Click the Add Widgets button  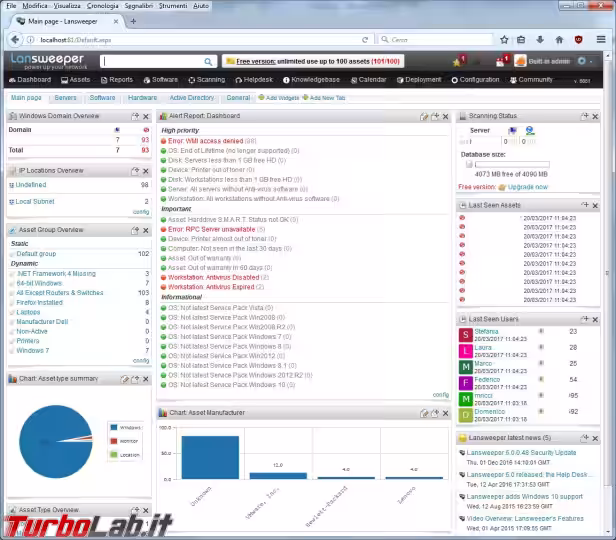coord(279,98)
